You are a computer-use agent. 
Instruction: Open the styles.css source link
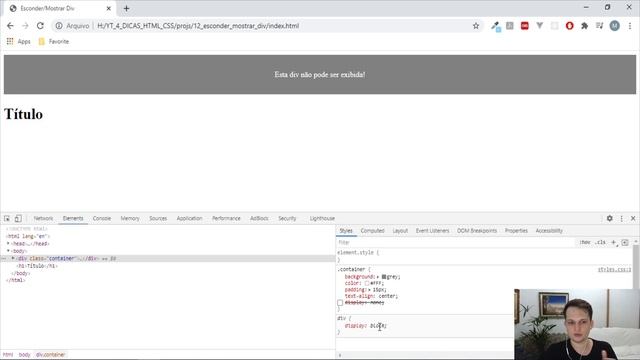[614, 270]
